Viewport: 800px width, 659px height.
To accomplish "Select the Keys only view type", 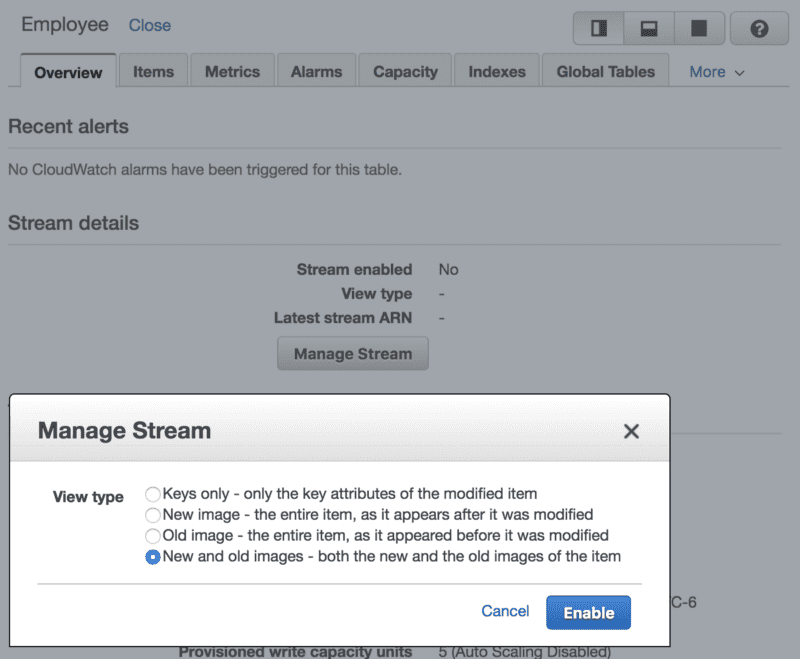I will [153, 494].
